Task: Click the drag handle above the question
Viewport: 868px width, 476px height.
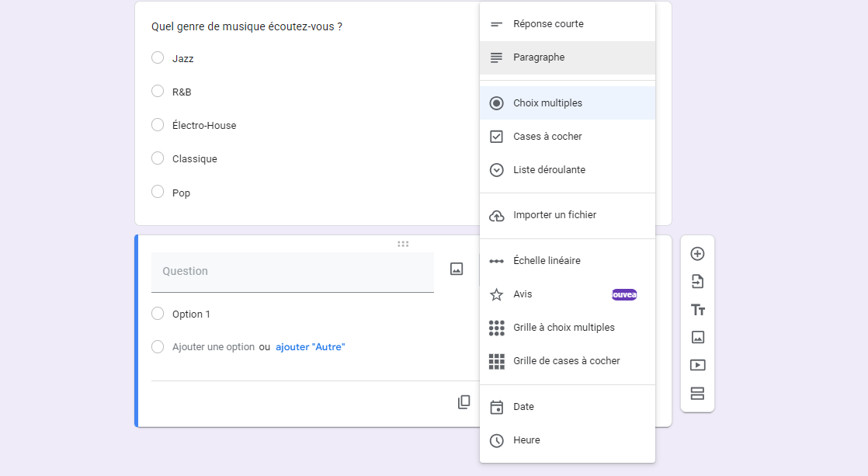Action: (x=403, y=244)
